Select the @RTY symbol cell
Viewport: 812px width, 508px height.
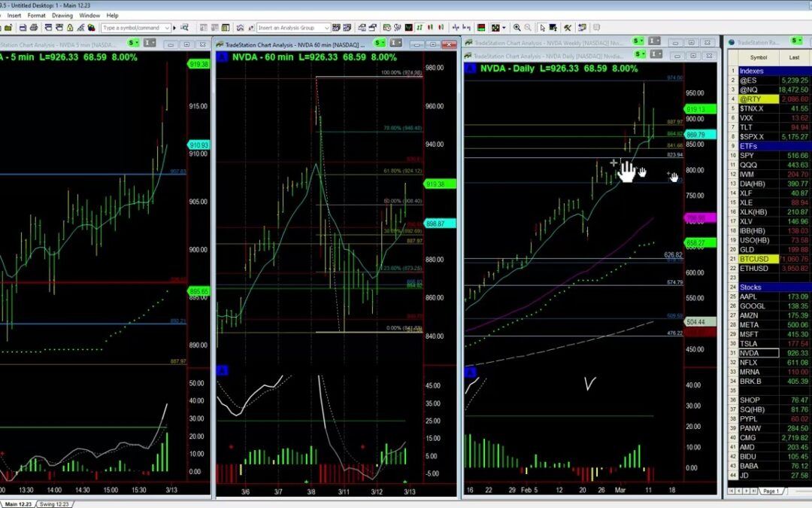(x=759, y=99)
